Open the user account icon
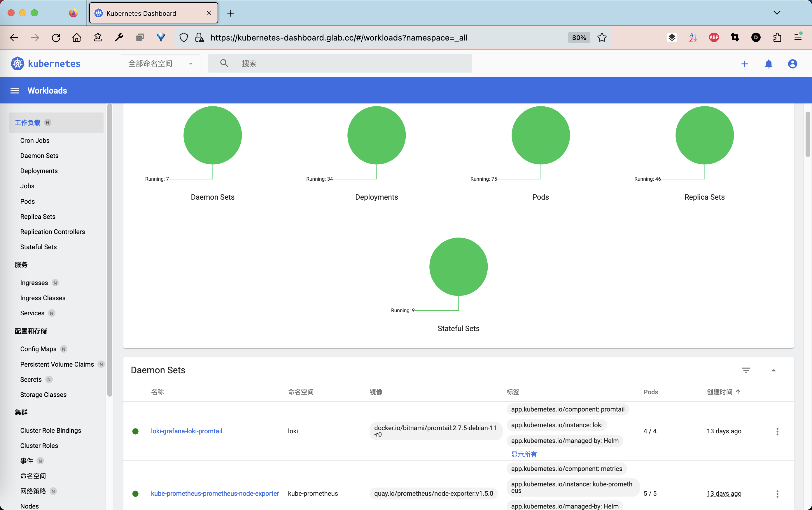 tap(792, 64)
